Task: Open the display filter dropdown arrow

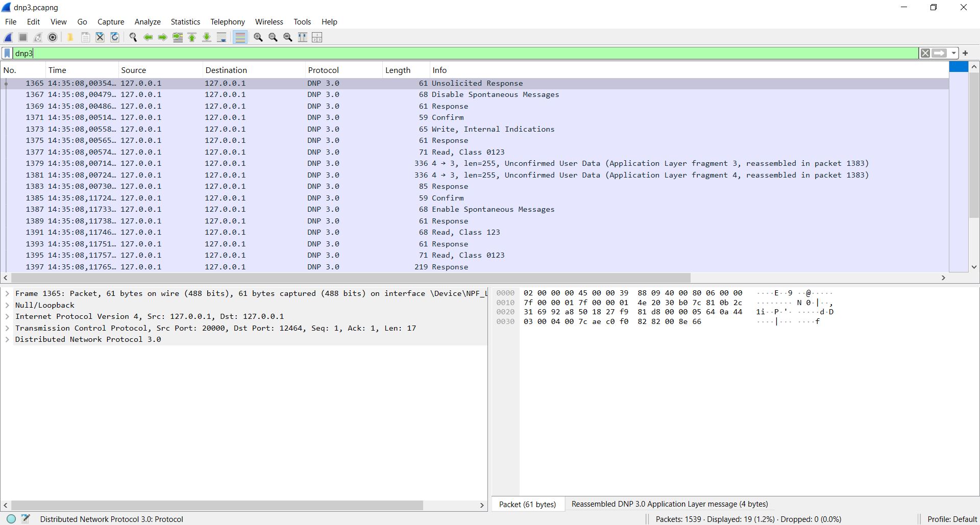Action: click(953, 53)
